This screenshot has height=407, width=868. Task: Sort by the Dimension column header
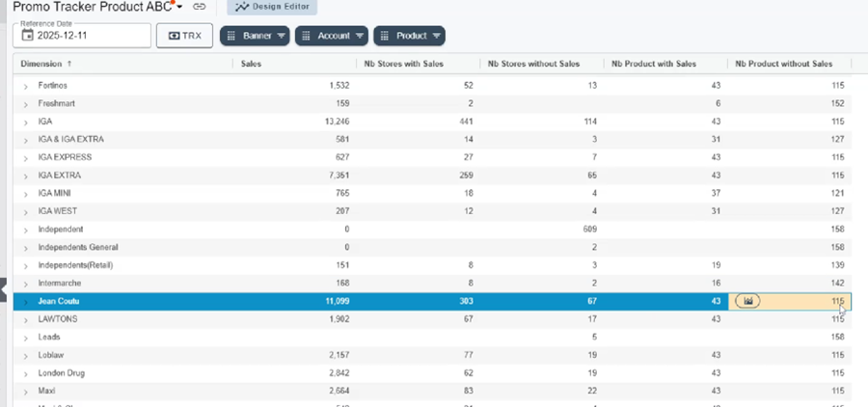pyautogui.click(x=41, y=64)
